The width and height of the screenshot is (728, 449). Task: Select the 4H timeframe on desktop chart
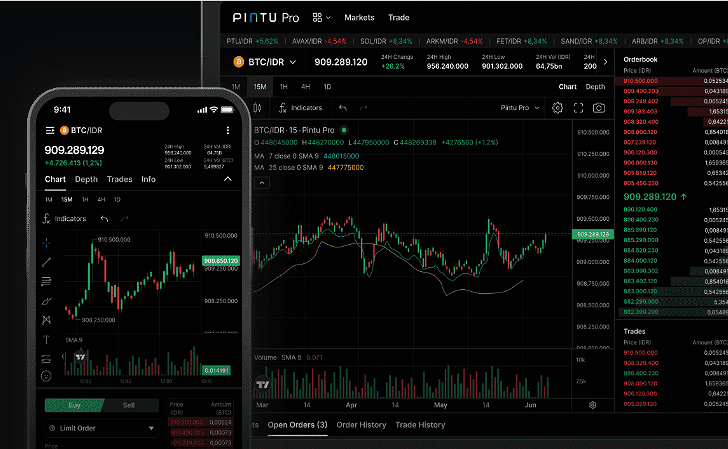tap(306, 87)
